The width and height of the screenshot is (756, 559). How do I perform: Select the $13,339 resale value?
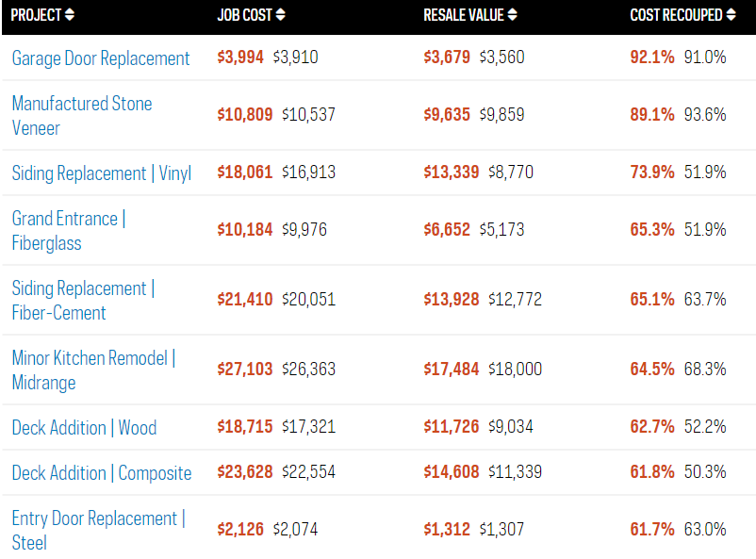[x=452, y=173]
